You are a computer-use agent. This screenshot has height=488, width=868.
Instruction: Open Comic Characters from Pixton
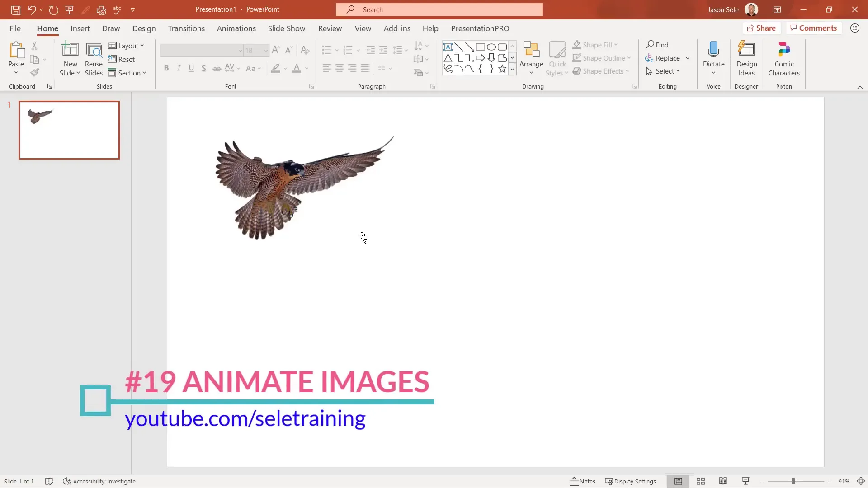pos(783,59)
